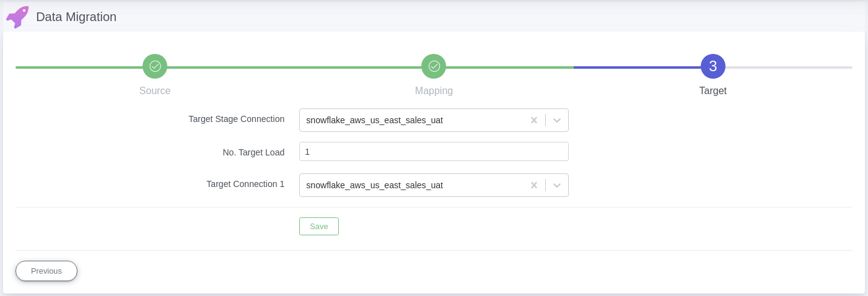Select the Target step label

tap(713, 90)
